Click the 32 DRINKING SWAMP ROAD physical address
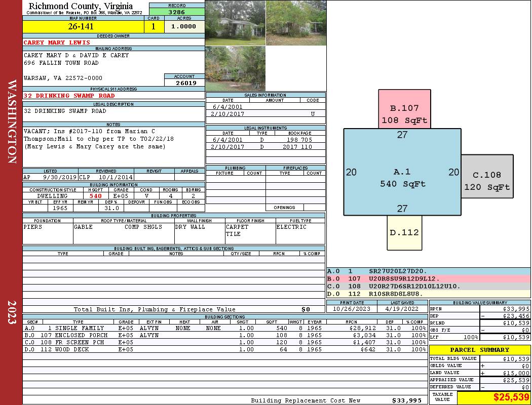 coord(69,96)
